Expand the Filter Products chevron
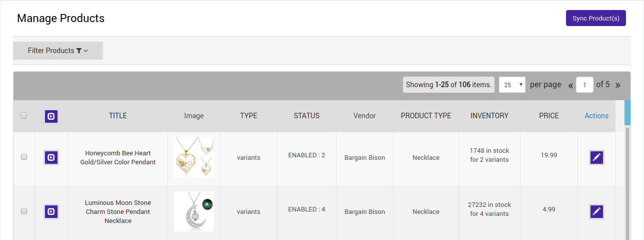 click(86, 51)
